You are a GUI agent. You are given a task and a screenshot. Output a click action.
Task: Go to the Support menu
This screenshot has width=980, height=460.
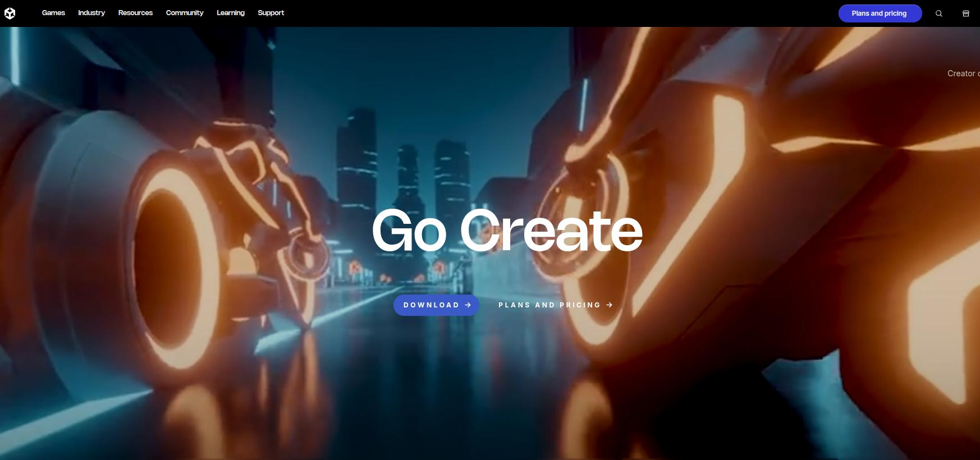click(271, 13)
